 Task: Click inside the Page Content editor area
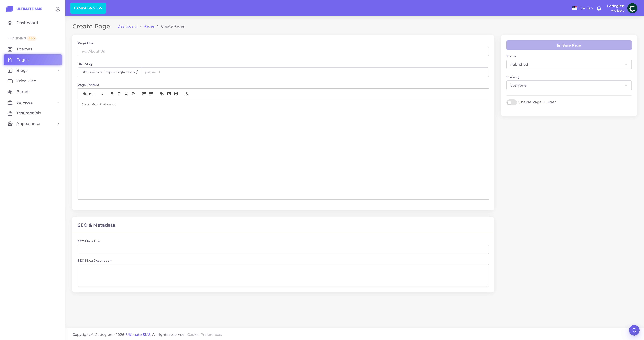pyautogui.click(x=283, y=149)
